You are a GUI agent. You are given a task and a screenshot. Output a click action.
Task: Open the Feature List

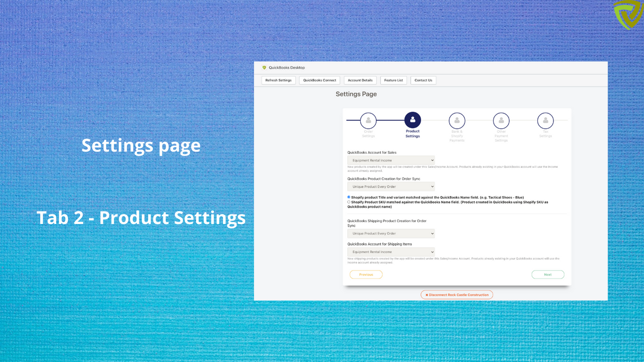pos(393,80)
